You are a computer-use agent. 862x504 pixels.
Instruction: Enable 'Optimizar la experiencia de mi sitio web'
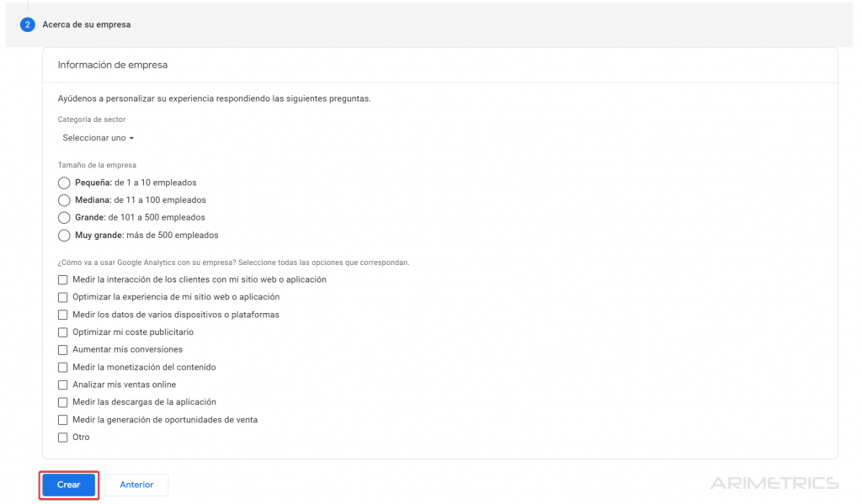(x=62, y=297)
